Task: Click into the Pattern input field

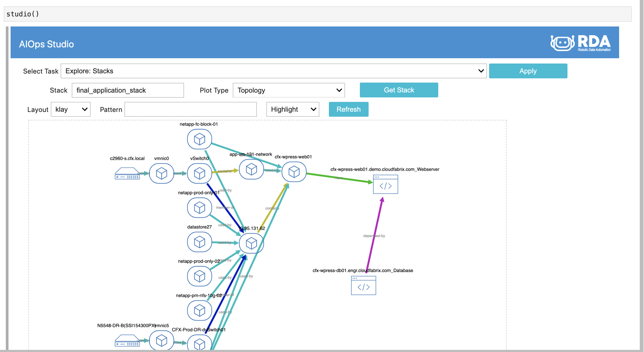Action: coord(191,109)
